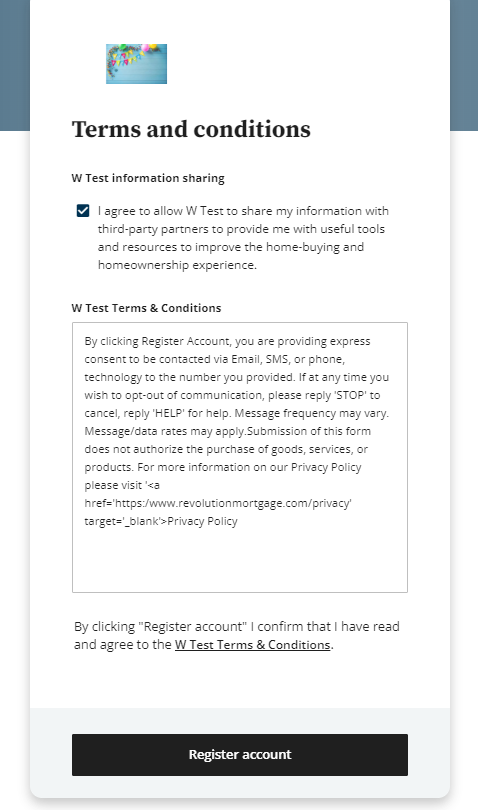Click the 'I confirm that I have read' paragraph
The height and width of the screenshot is (810, 478).
tap(237, 635)
